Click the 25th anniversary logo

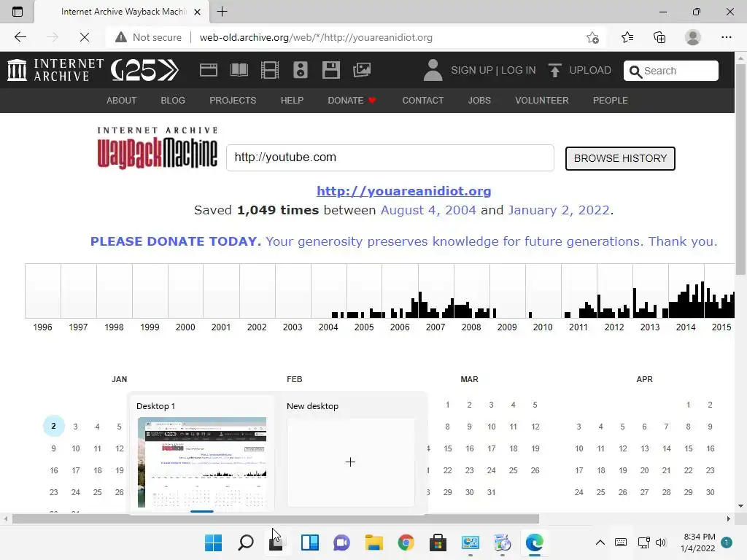[x=144, y=70]
